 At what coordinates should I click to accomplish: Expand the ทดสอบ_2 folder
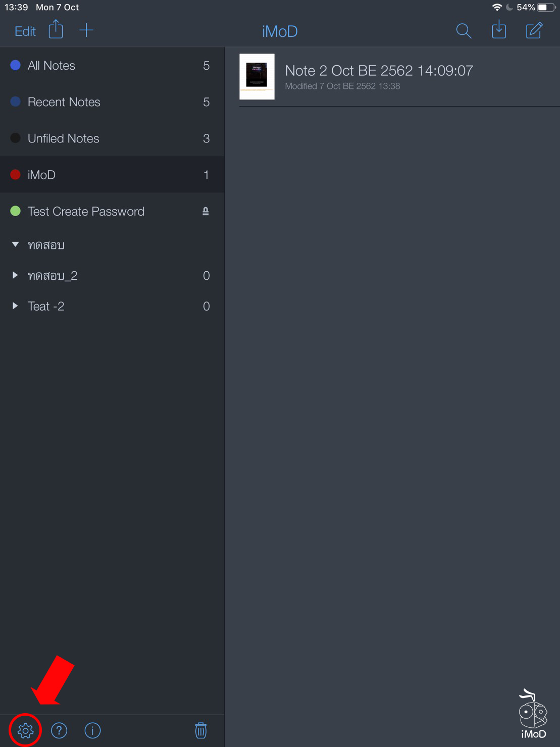click(x=15, y=275)
